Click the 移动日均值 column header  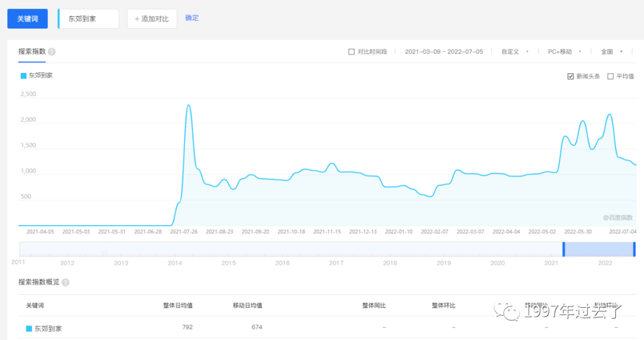[x=247, y=305]
